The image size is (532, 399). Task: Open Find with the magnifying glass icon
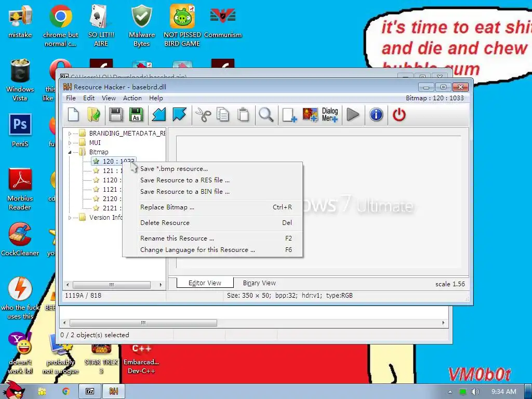point(266,115)
